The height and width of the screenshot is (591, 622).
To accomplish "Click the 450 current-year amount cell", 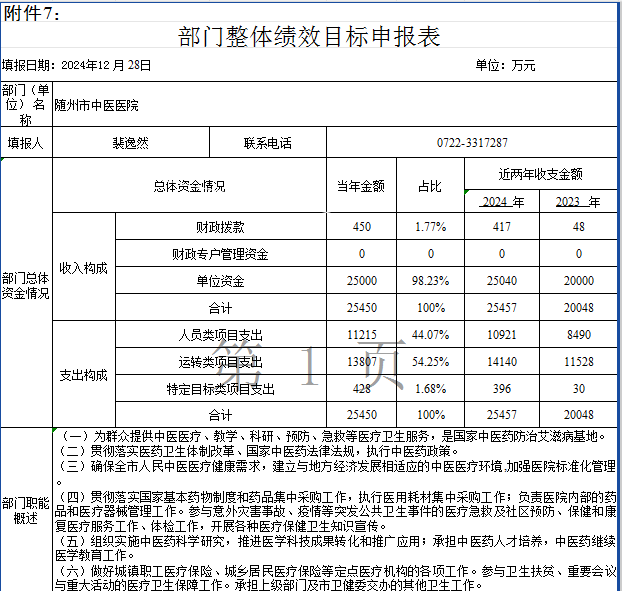I will tap(361, 227).
